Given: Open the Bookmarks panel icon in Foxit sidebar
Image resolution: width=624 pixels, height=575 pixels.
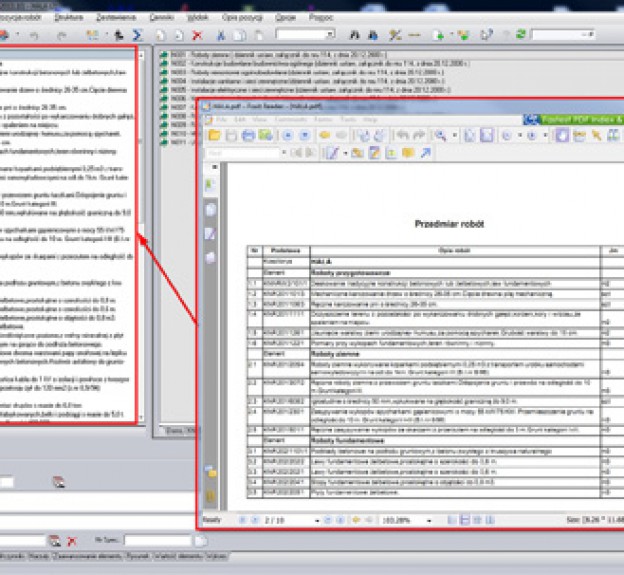Looking at the screenshot, I should coord(210,185).
